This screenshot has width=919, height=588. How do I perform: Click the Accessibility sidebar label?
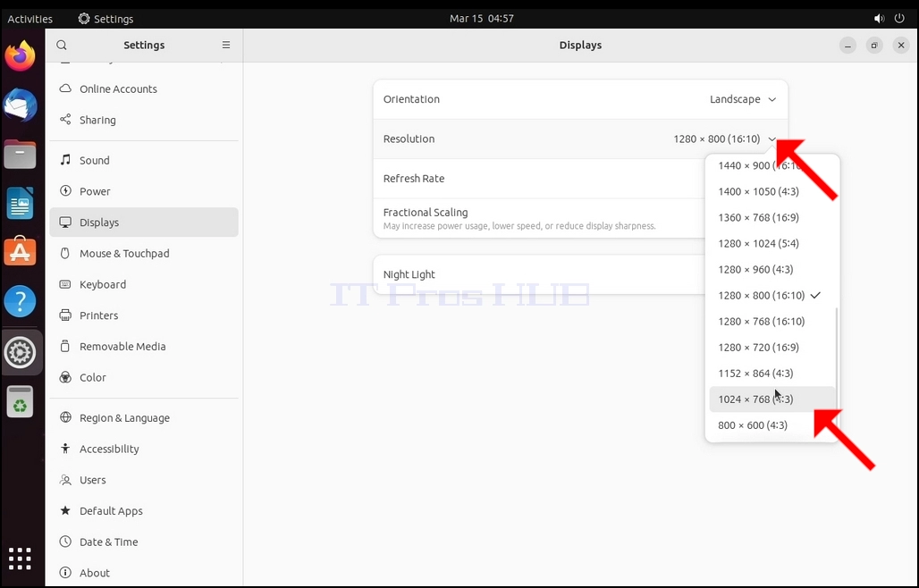click(109, 449)
